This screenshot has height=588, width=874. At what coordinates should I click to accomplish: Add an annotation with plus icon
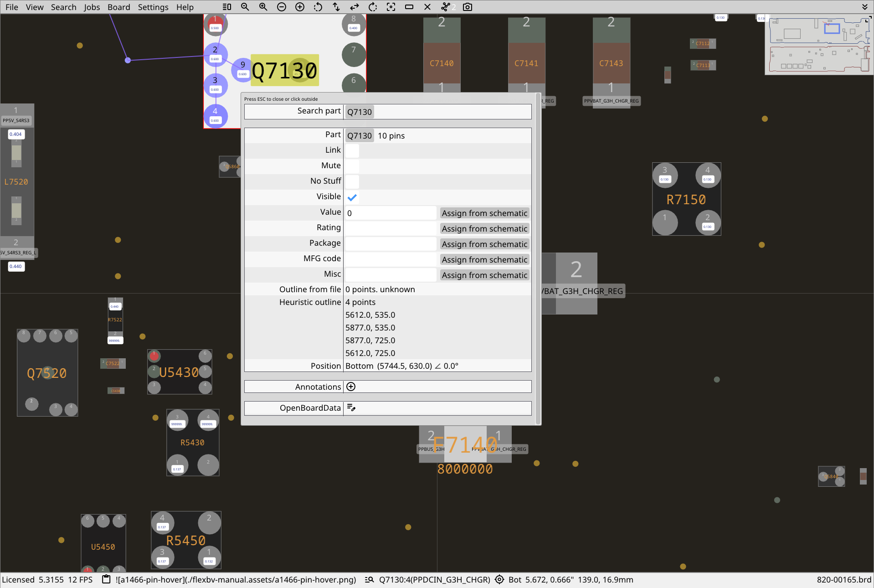(351, 387)
